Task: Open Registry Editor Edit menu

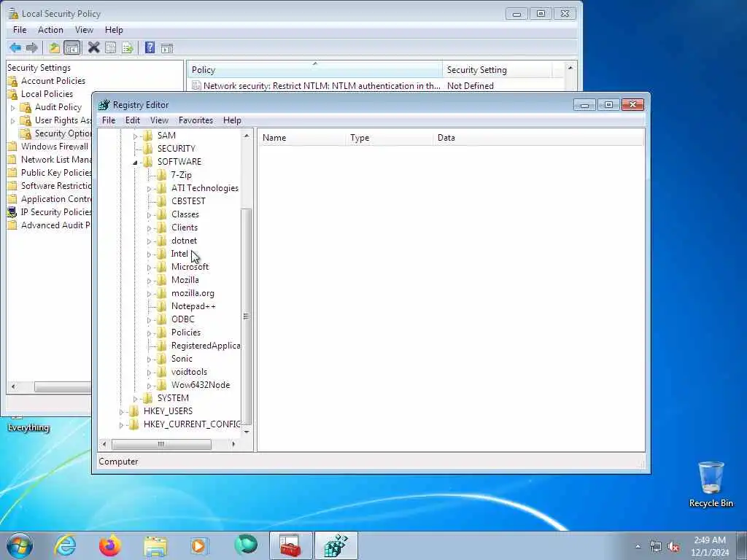Action: 133,120
